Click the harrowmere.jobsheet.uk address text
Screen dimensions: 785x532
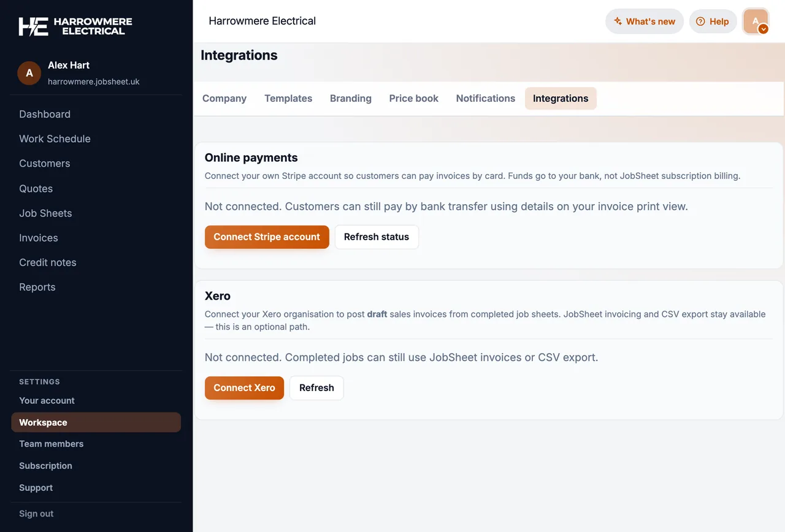point(94,82)
